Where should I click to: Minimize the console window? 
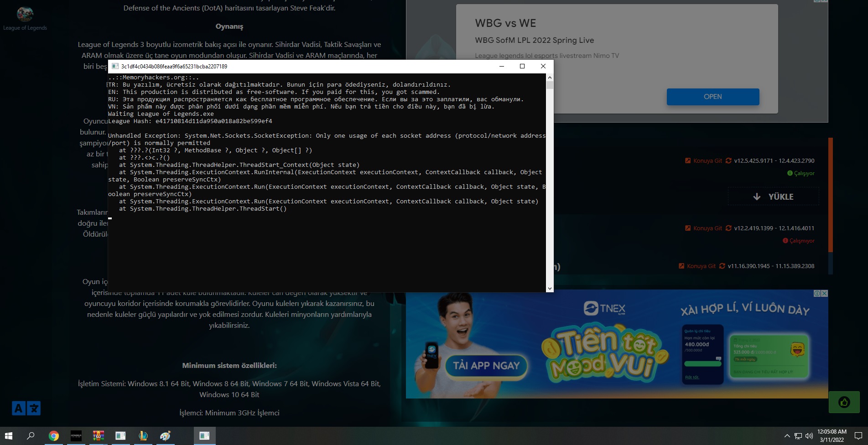pos(502,66)
